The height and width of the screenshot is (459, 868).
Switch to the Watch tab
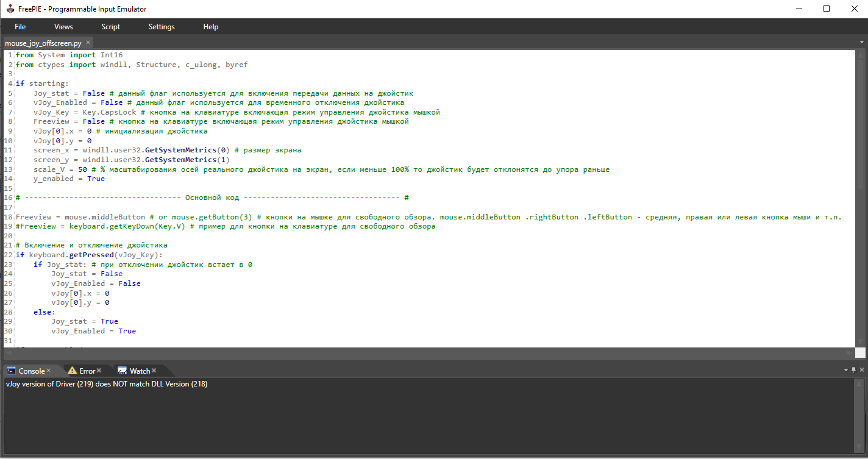140,371
